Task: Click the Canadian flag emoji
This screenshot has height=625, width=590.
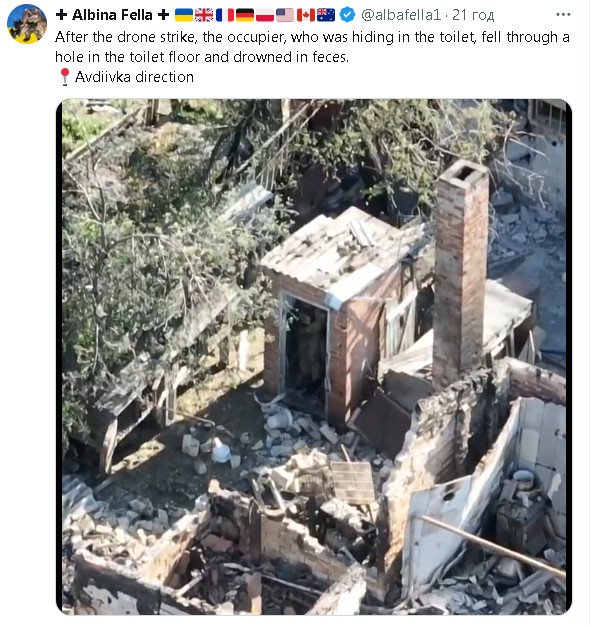Action: tap(306, 15)
